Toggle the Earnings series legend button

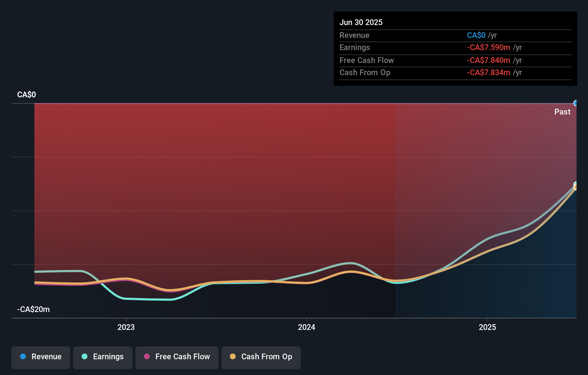103,357
